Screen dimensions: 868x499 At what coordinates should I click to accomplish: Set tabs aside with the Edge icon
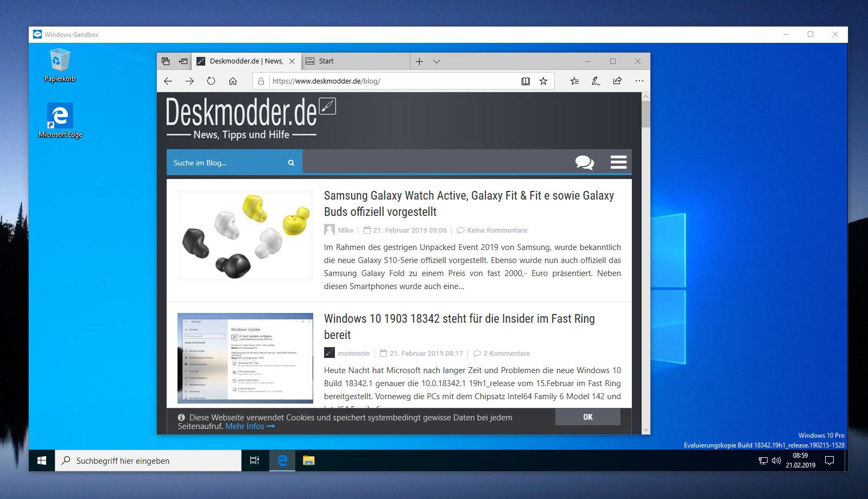[183, 61]
